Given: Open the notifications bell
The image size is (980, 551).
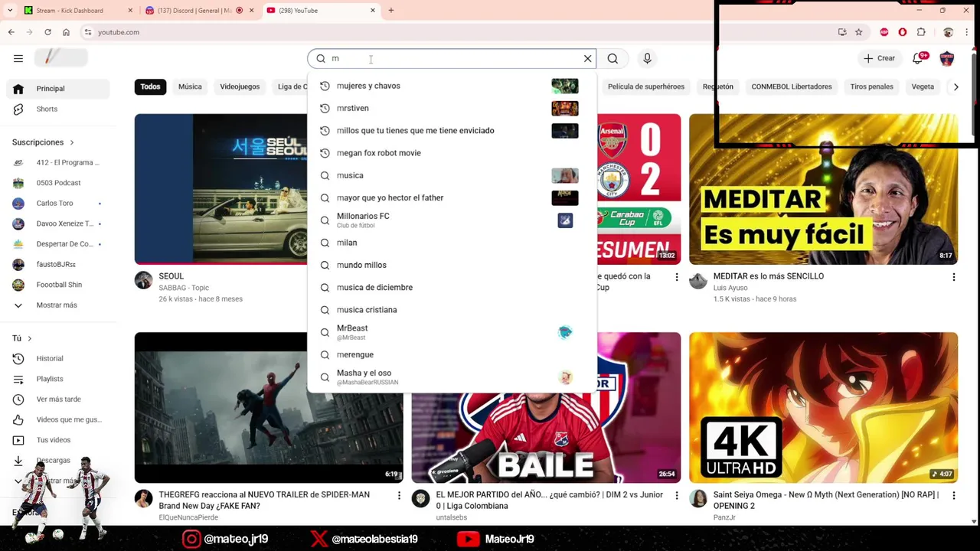Looking at the screenshot, I should (x=918, y=58).
